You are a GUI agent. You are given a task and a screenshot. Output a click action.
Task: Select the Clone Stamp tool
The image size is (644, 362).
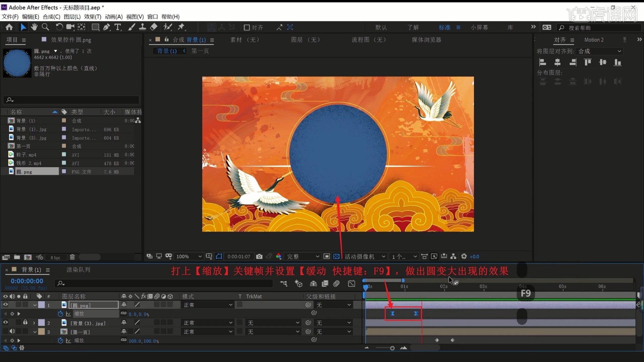coord(143,27)
